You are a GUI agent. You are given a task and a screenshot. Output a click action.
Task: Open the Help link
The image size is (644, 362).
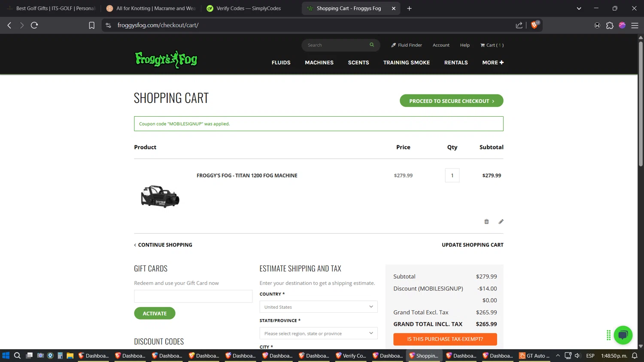[x=465, y=45]
